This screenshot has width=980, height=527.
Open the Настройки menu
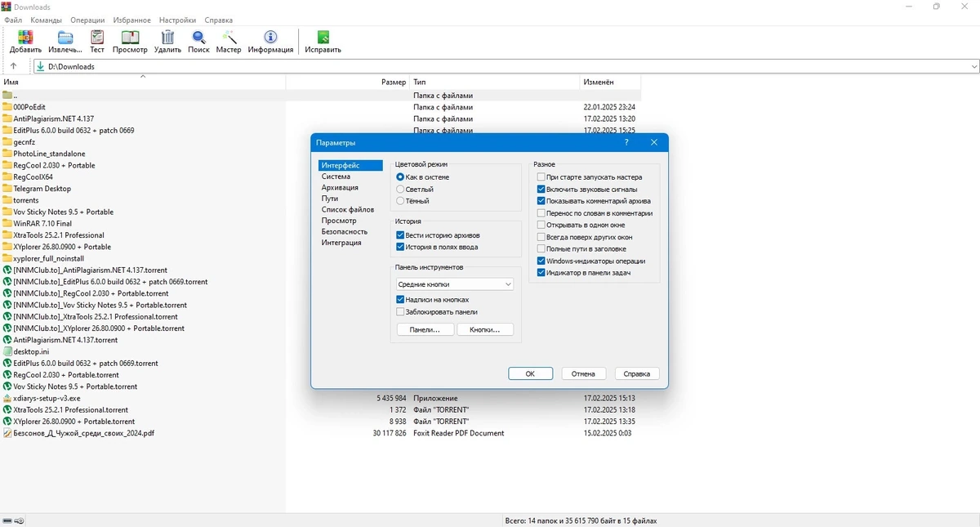point(177,20)
